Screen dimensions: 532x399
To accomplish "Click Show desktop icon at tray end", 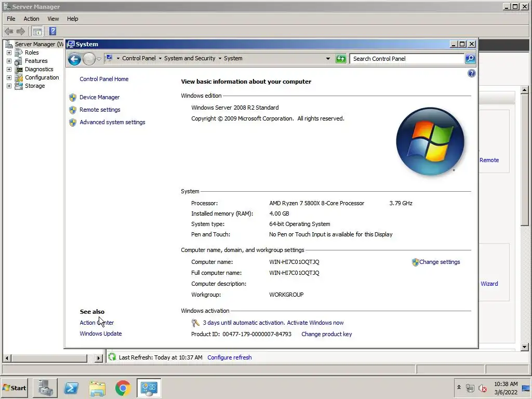I will (526, 388).
